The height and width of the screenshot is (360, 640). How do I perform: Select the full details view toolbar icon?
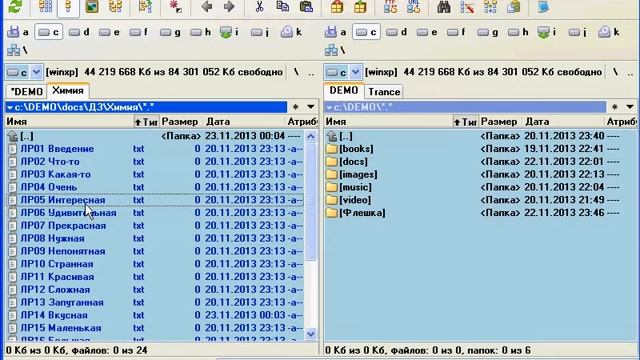click(68, 7)
